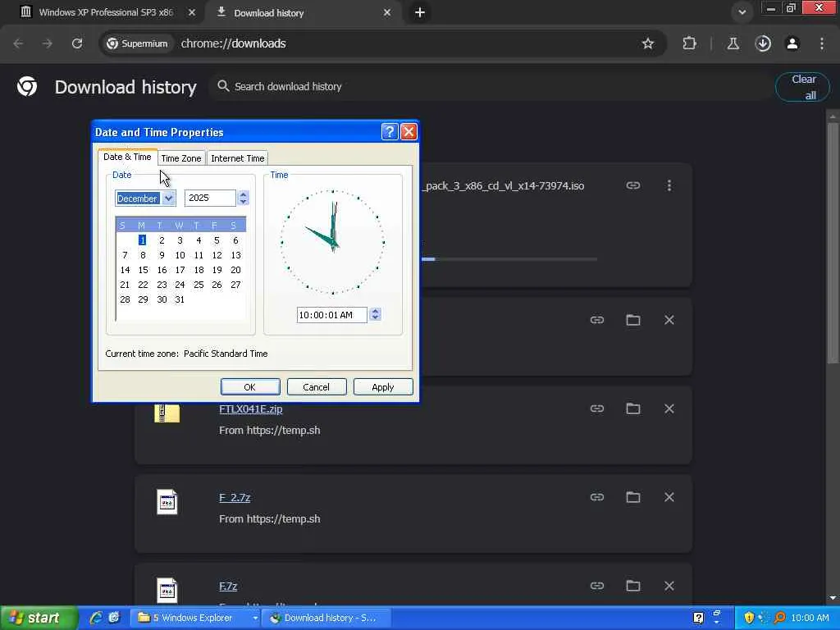Switch to Windows XP Professional SP3 browser tab

pyautogui.click(x=106, y=12)
